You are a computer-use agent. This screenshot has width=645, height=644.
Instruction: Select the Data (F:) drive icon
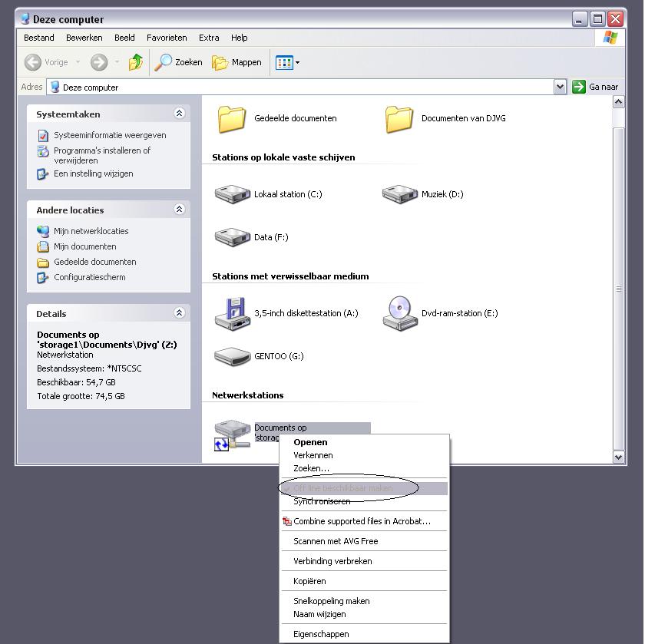(232, 237)
